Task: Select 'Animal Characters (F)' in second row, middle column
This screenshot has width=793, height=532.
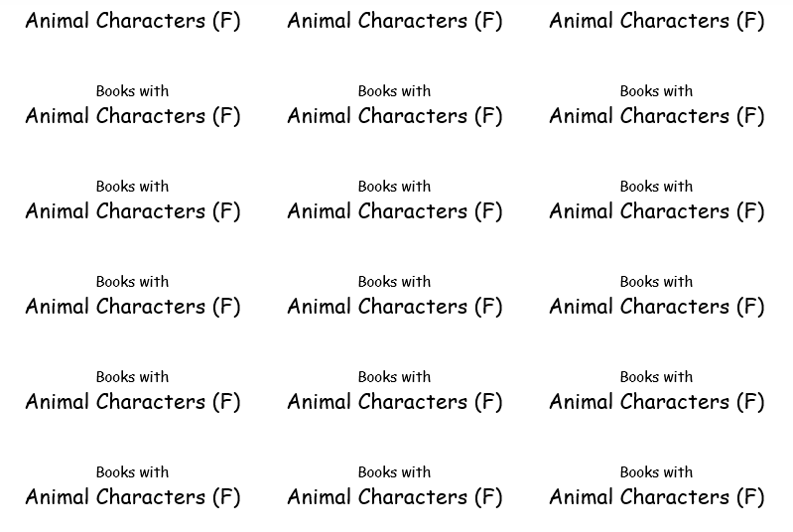Action: [x=394, y=116]
